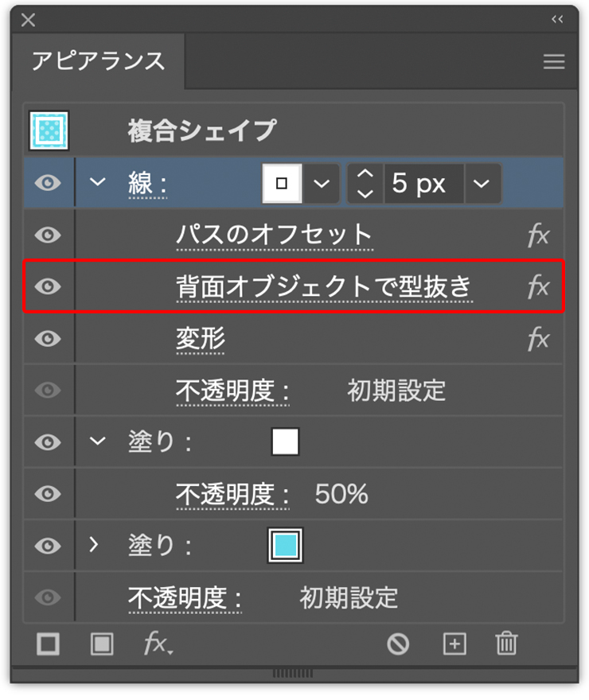The image size is (589, 700).
Task: Toggle visibility of white 塗り fill
Action: click(49, 442)
